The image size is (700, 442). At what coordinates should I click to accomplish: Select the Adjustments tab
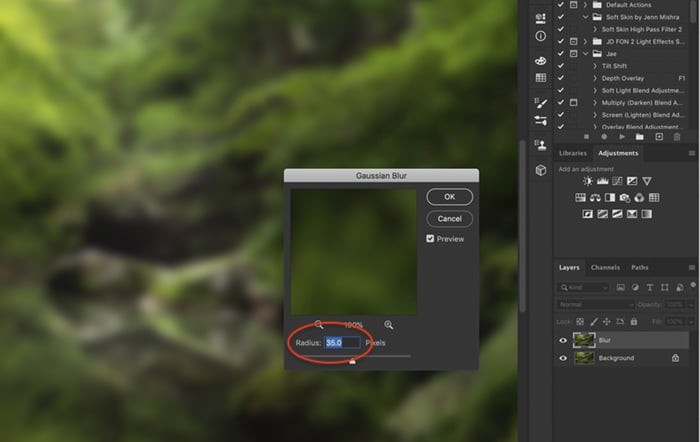coord(618,153)
